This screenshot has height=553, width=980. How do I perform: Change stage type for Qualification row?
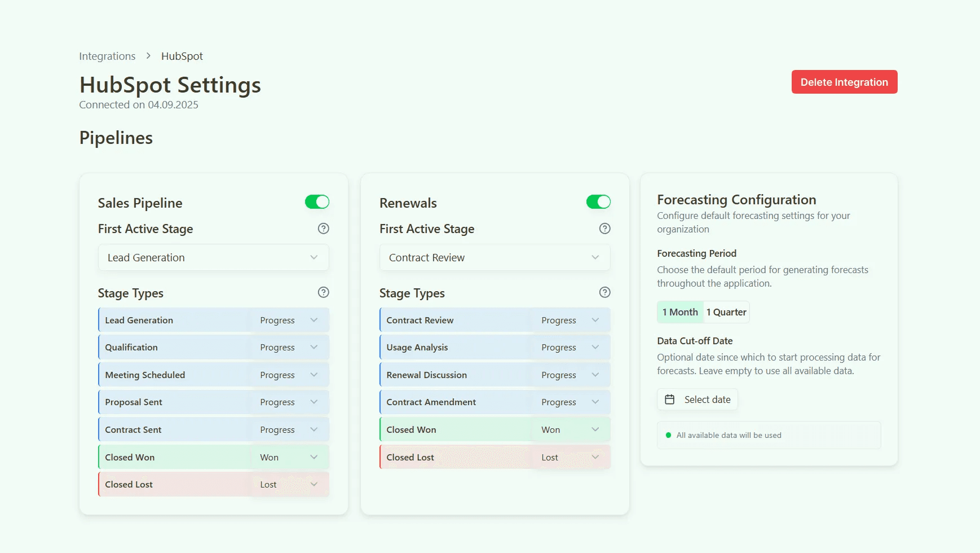[x=289, y=348]
